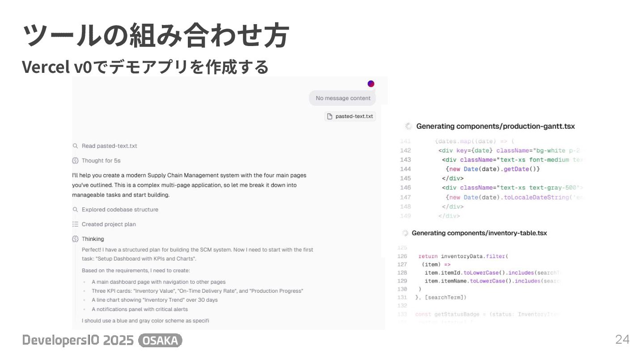Click the brain icon beside 'Thinking'
Image resolution: width=644 pixels, height=362 pixels.
[x=75, y=239]
